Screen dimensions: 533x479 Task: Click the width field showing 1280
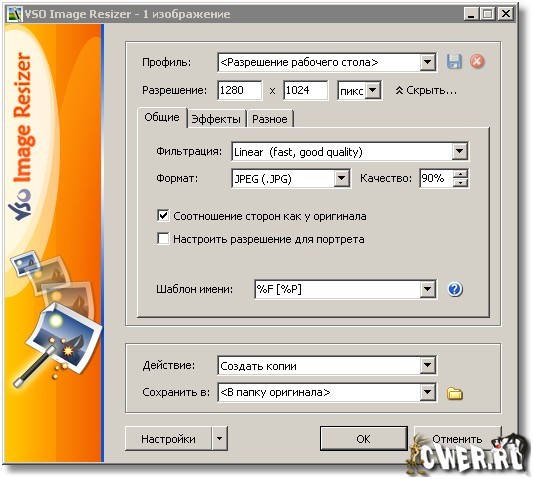[240, 90]
